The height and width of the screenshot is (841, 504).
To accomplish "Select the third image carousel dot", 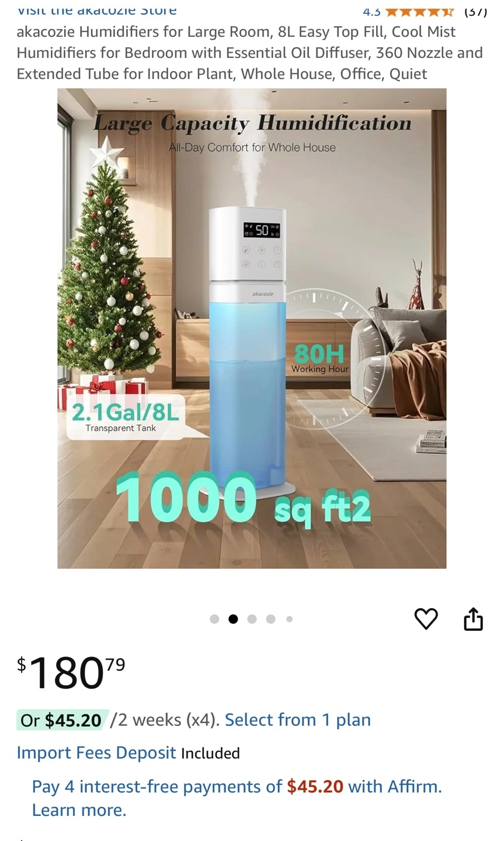I will [x=252, y=619].
